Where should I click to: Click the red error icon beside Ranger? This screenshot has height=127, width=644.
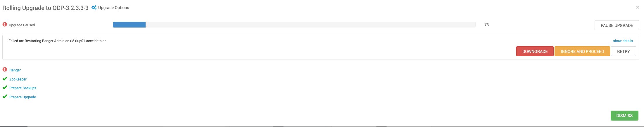coord(5,70)
